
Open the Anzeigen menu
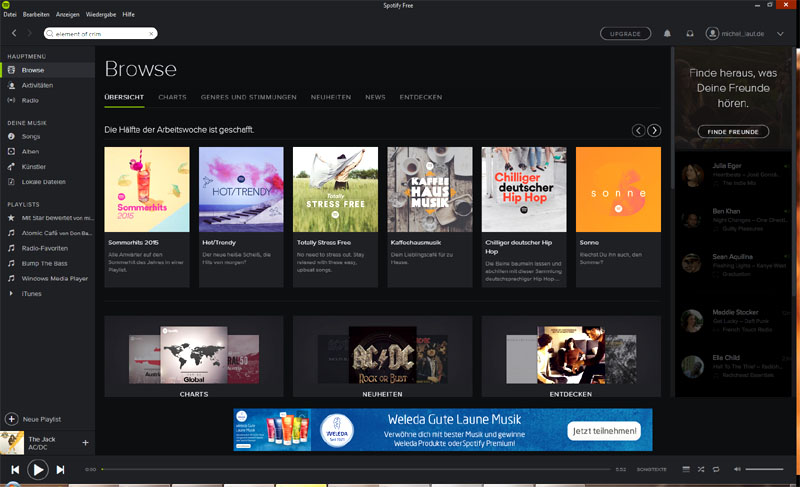click(x=68, y=15)
